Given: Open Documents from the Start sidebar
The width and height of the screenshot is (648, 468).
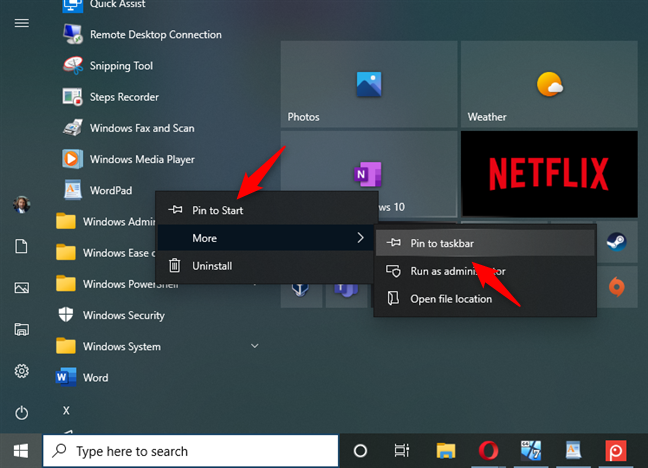Looking at the screenshot, I should [21, 246].
